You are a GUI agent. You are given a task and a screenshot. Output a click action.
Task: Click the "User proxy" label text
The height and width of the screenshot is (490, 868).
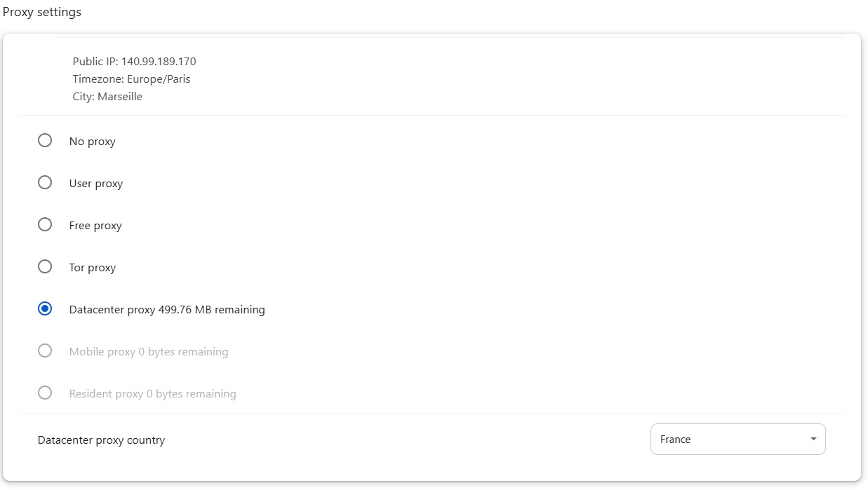pyautogui.click(x=96, y=184)
